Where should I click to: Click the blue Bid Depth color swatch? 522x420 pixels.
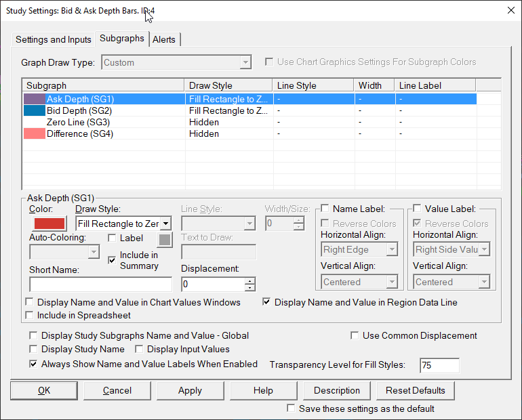coord(35,110)
